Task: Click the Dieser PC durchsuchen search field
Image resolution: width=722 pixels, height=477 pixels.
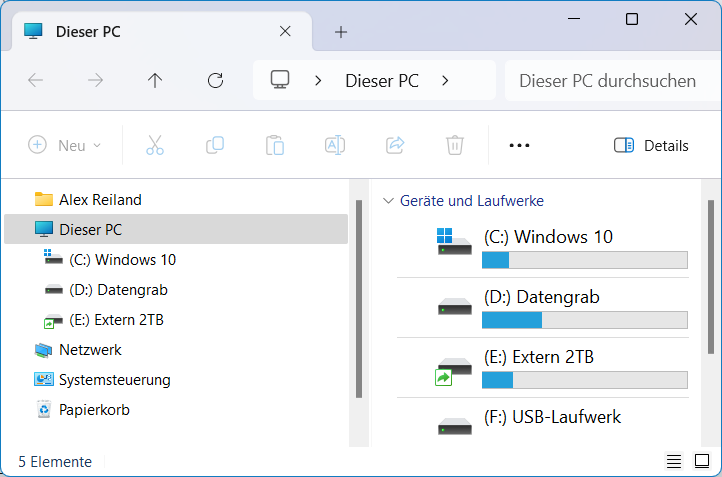Action: (610, 81)
